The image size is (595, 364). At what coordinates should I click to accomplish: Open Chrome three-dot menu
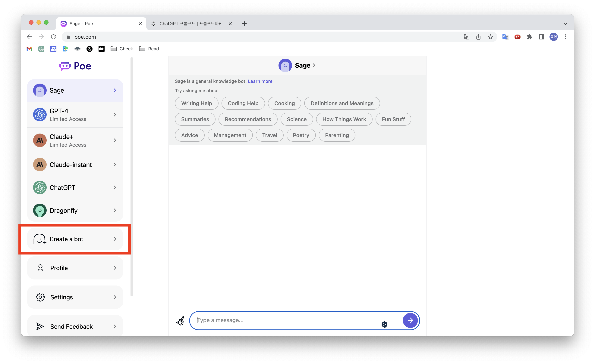565,37
